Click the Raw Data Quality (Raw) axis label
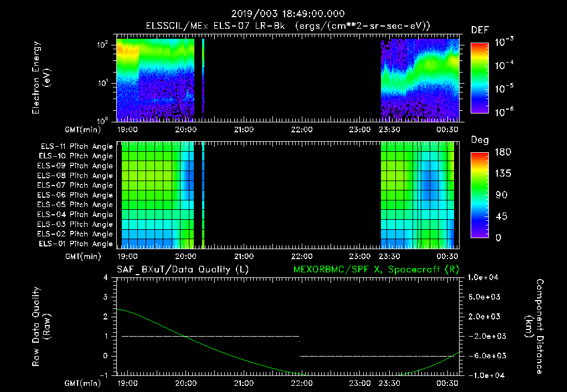The height and width of the screenshot is (392, 567). [x=41, y=326]
